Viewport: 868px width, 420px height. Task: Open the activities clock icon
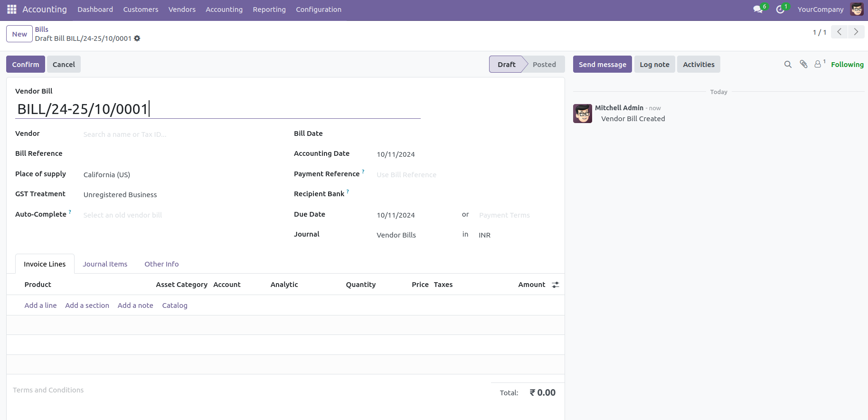pos(780,10)
